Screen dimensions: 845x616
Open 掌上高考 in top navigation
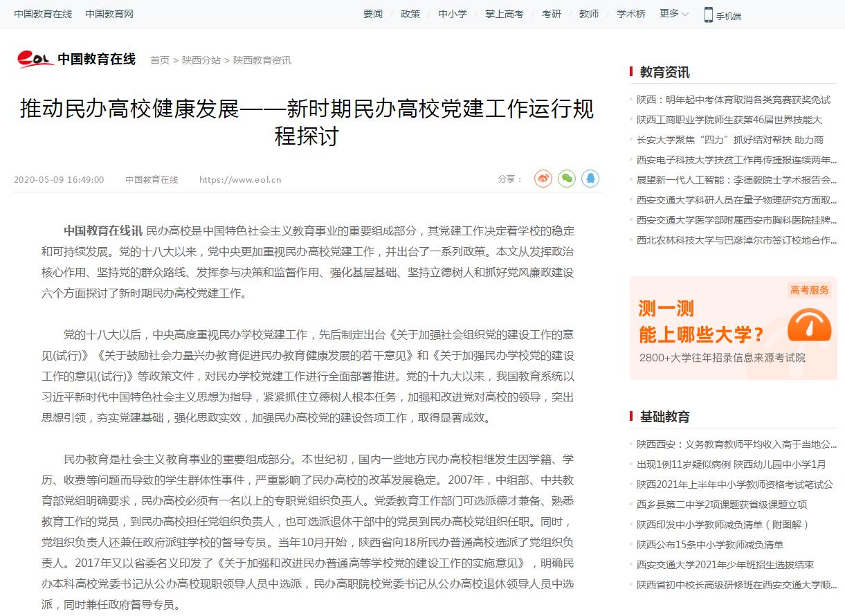pos(505,14)
